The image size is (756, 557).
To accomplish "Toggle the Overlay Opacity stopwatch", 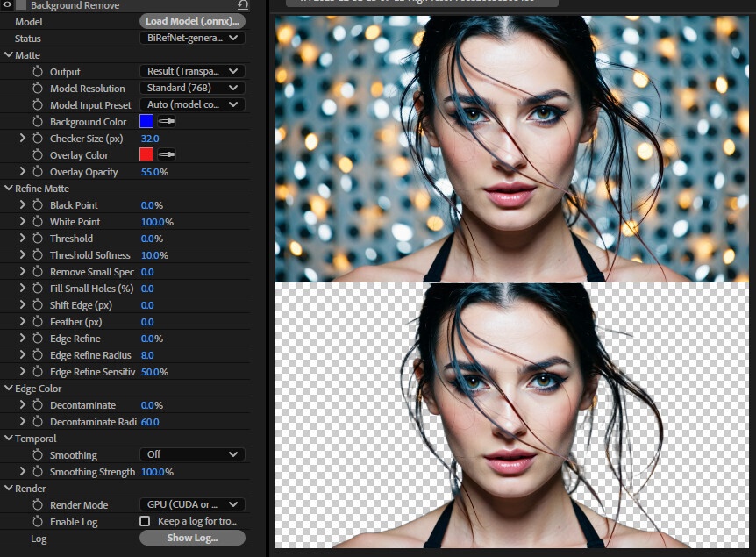I will [38, 172].
